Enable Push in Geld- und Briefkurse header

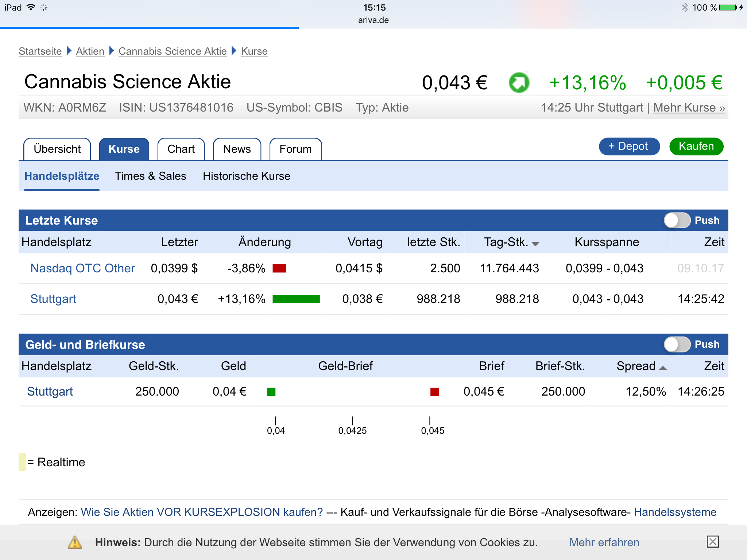[677, 345]
